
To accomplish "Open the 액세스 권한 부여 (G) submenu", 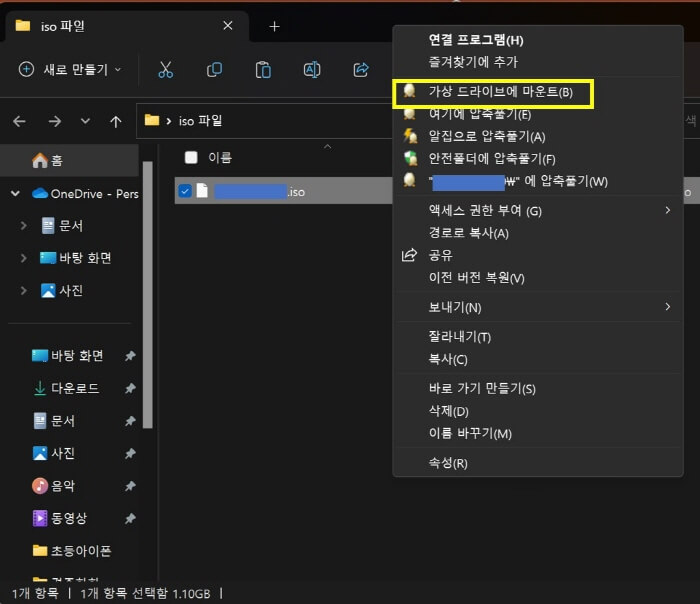I will (x=538, y=210).
